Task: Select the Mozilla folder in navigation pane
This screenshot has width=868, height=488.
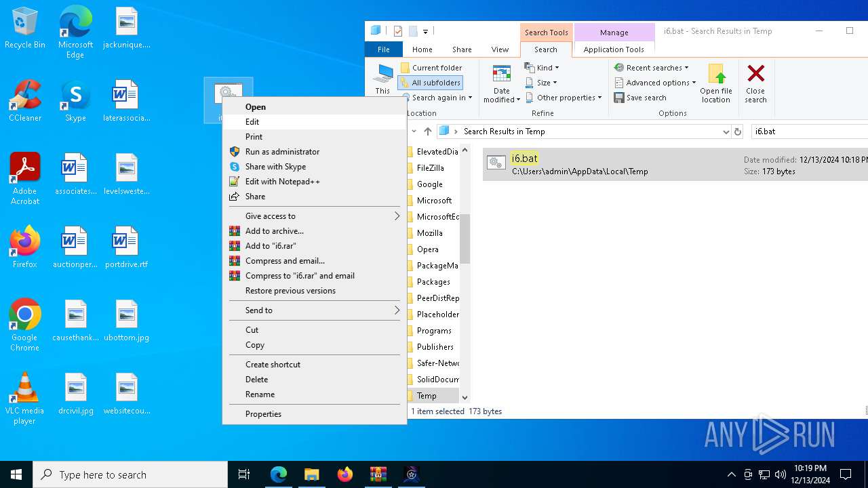Action: point(429,233)
